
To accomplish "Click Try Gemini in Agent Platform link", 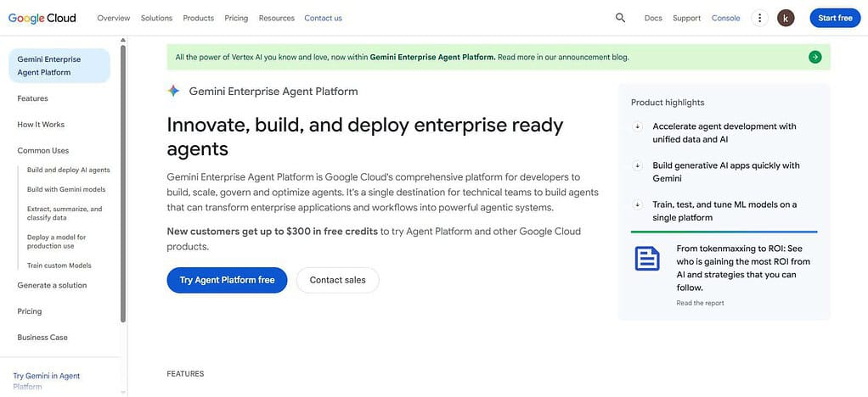I will click(47, 381).
